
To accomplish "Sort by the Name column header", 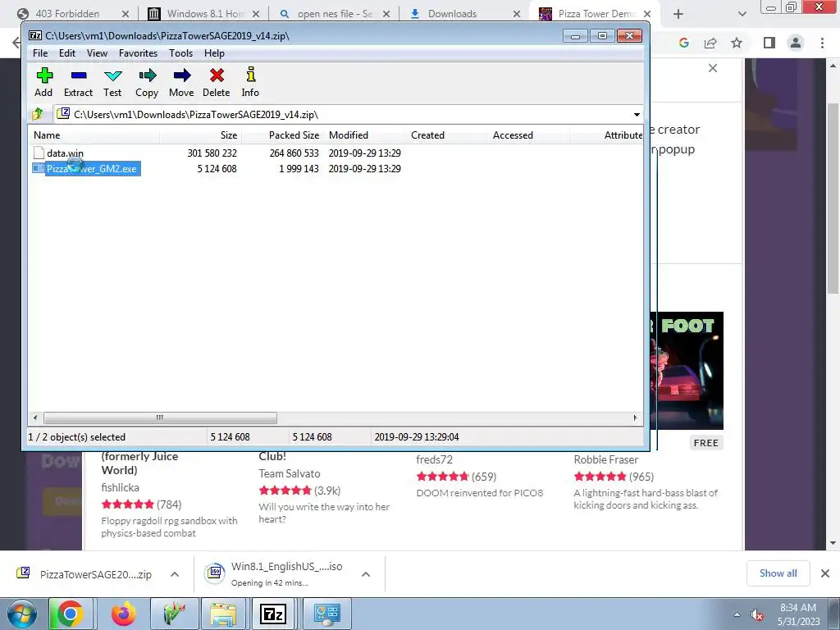I will (x=94, y=135).
